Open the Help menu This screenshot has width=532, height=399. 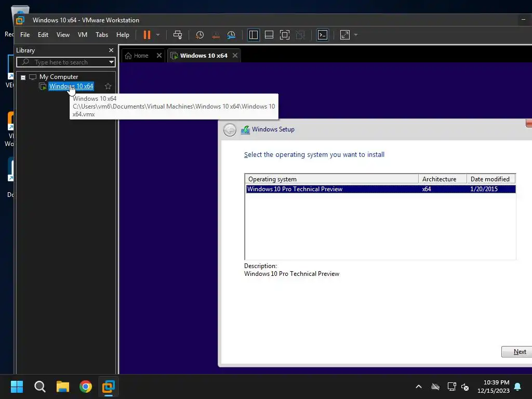(x=123, y=35)
